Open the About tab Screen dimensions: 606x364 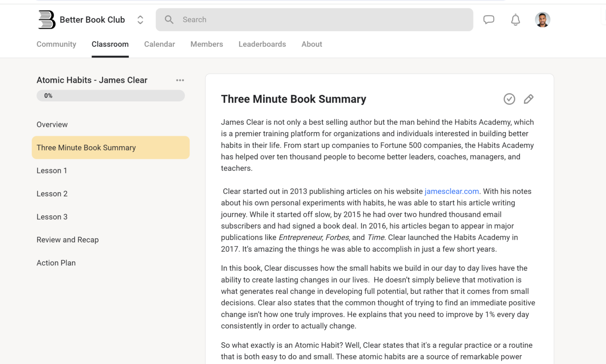pos(311,44)
